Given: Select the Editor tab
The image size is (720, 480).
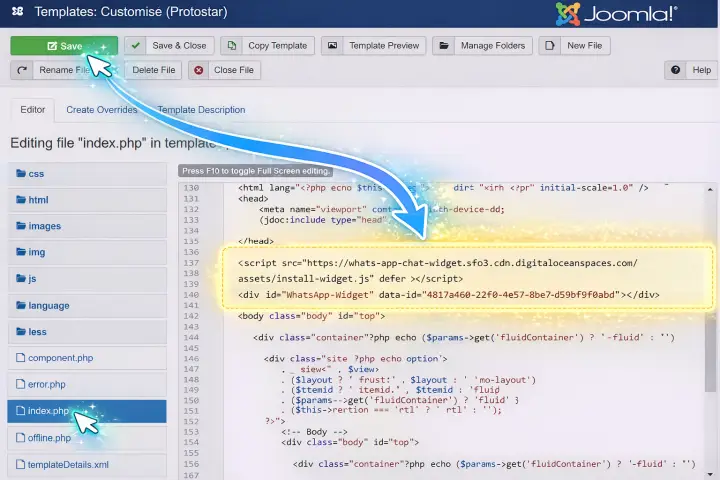Looking at the screenshot, I should coord(33,110).
